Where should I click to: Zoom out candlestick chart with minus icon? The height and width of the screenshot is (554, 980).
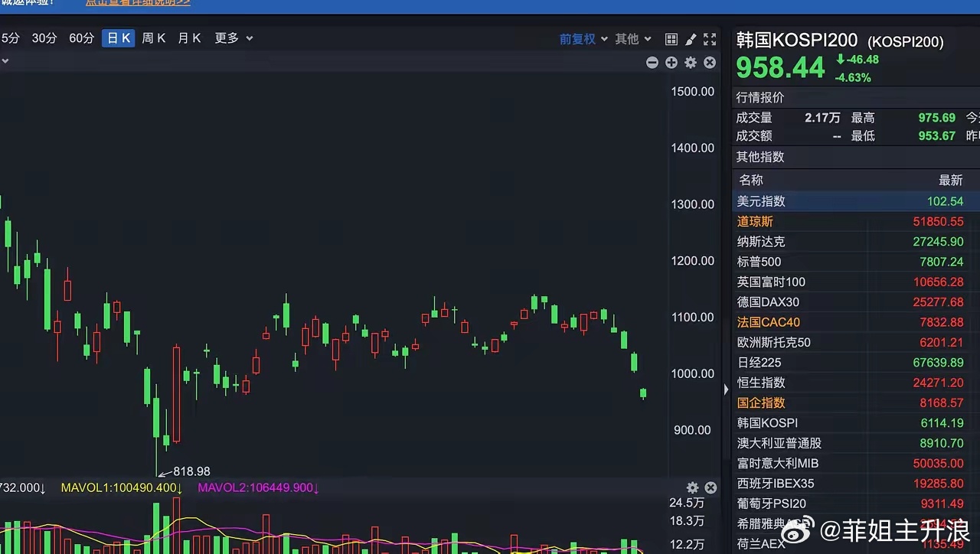652,63
